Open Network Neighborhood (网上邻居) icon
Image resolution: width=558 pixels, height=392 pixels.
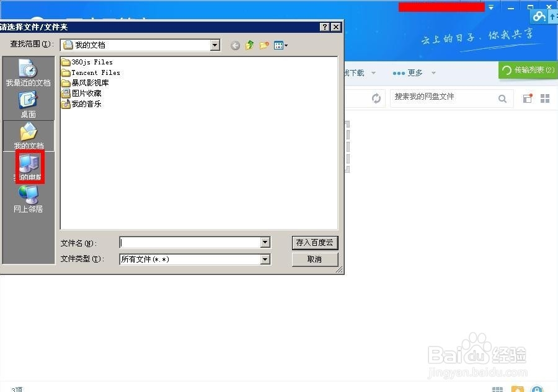tap(28, 199)
